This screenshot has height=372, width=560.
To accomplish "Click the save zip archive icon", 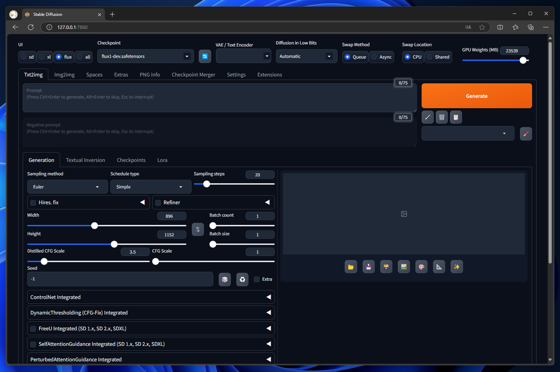I will [386, 267].
